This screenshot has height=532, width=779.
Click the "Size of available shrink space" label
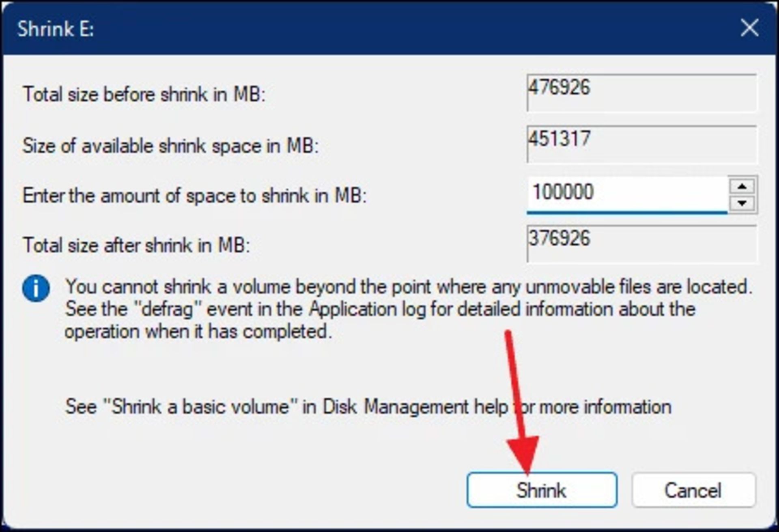170,146
